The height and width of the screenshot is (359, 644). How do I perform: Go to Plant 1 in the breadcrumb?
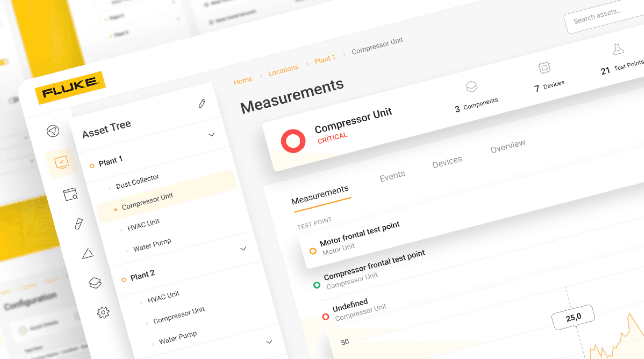click(325, 59)
